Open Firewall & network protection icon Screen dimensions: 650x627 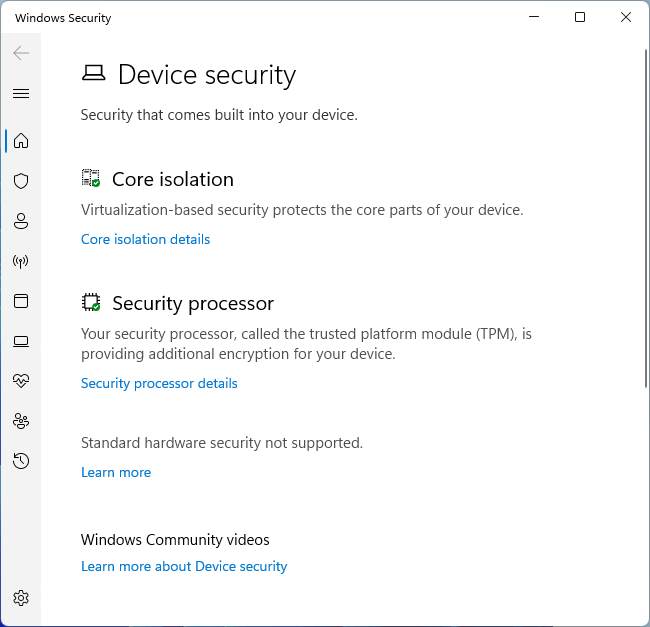click(21, 261)
